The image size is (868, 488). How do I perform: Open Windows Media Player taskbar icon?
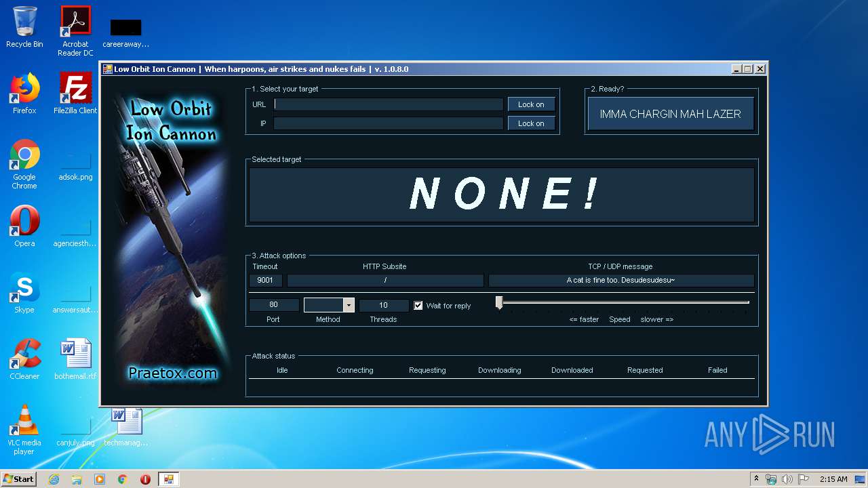(100, 479)
